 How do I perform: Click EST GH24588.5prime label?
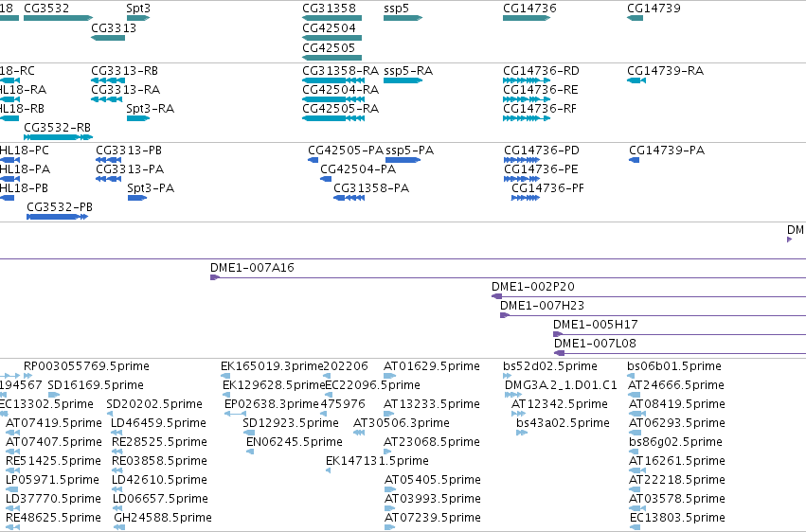click(163, 518)
